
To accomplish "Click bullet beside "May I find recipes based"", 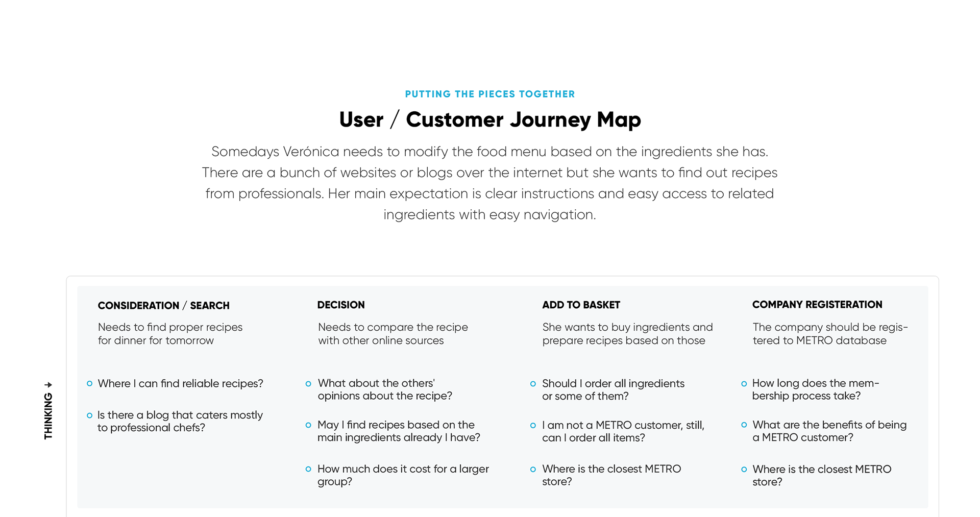I will [308, 425].
